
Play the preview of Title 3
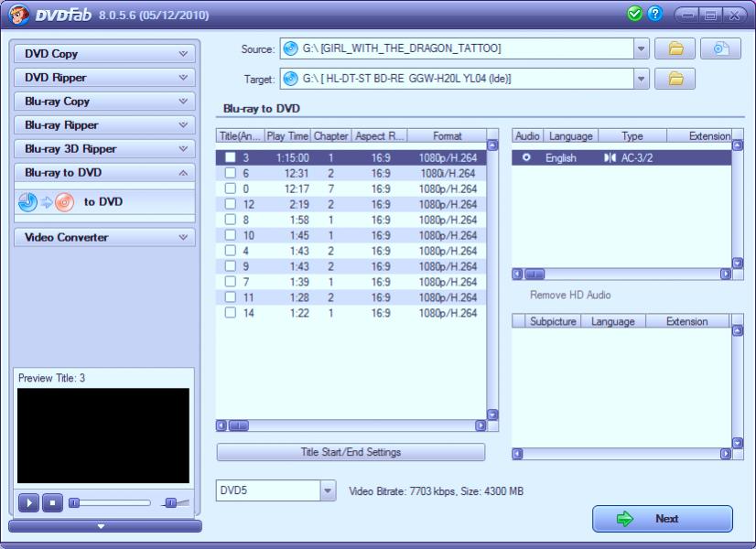click(x=29, y=502)
